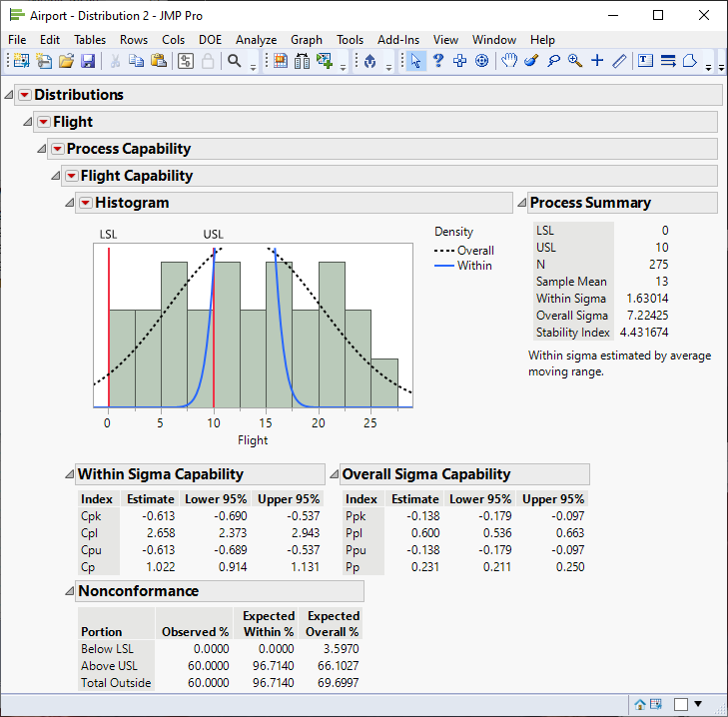Choose the Brush tool
The image size is (728, 717).
pos(531,61)
